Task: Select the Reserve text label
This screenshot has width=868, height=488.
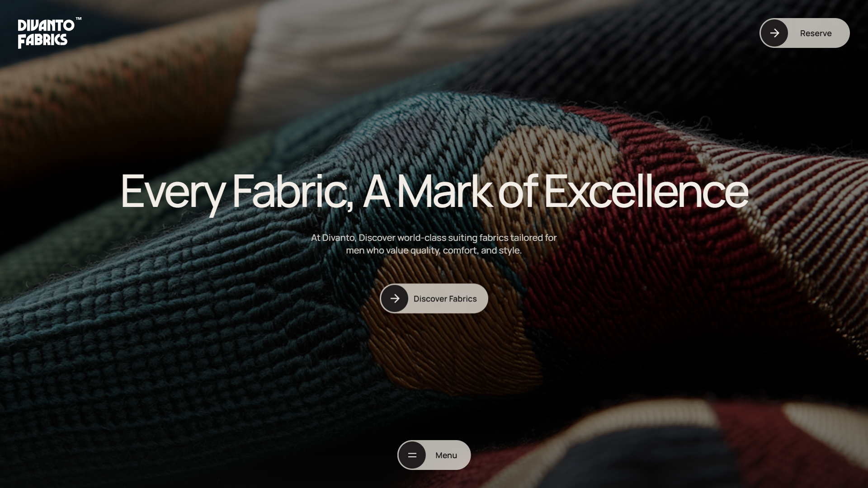Action: 816,33
